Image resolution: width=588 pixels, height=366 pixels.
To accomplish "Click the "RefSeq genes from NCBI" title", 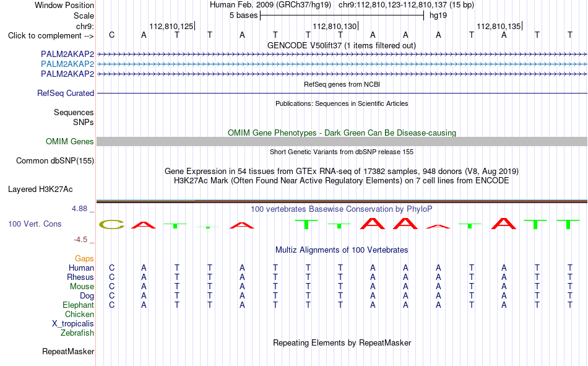I will [x=342, y=84].
